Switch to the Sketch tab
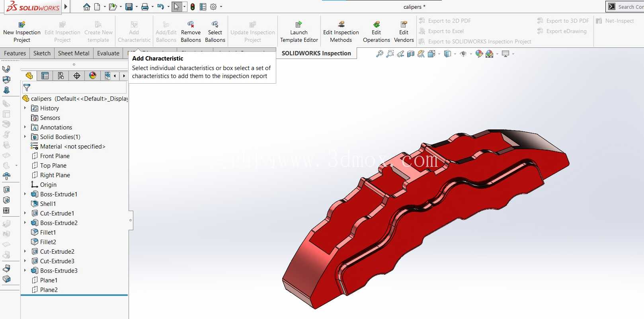644x319 pixels. pos(42,53)
